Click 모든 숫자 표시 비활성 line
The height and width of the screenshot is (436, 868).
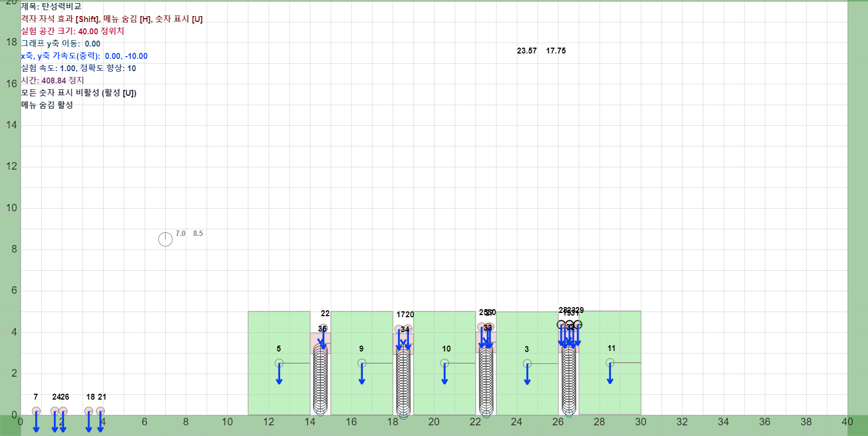click(x=79, y=93)
